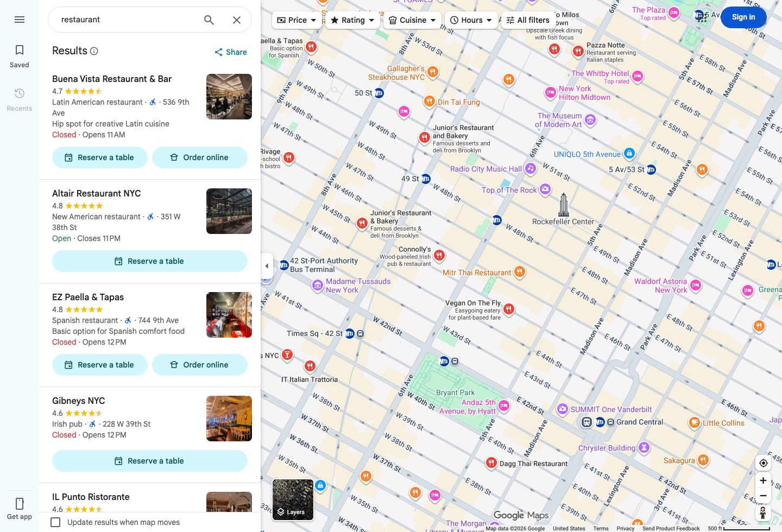This screenshot has width=782, height=532.
Task: Select the Connolly's restaurant pin
Action: (x=439, y=255)
